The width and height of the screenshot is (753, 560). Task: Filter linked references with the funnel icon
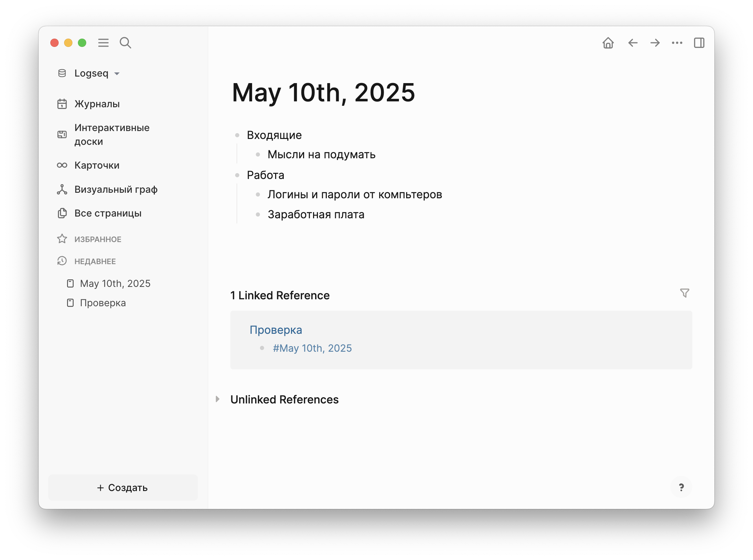pyautogui.click(x=684, y=293)
